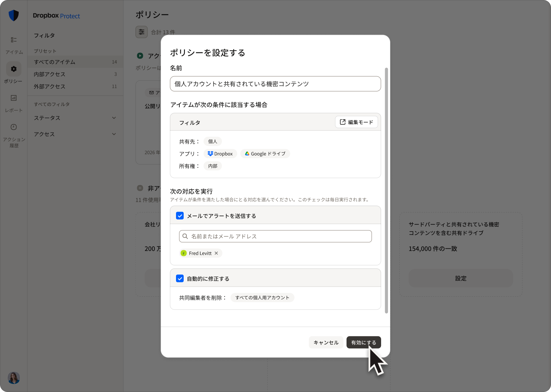Click the green active-policies play icon

click(x=140, y=56)
